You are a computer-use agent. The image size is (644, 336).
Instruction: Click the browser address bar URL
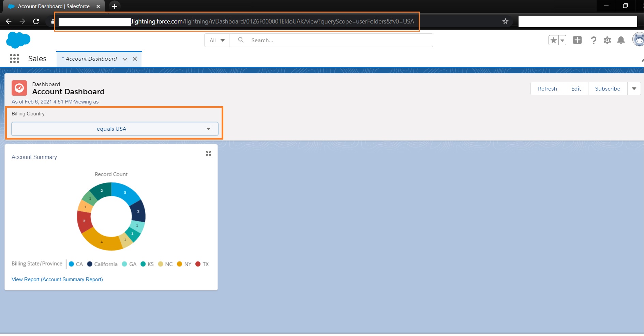pos(273,21)
